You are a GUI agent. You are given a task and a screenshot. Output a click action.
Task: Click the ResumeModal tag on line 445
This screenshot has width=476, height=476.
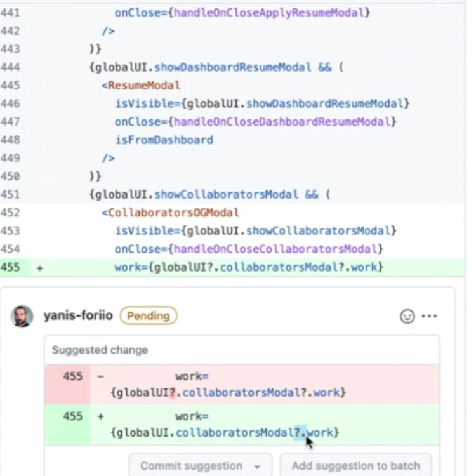(x=143, y=85)
